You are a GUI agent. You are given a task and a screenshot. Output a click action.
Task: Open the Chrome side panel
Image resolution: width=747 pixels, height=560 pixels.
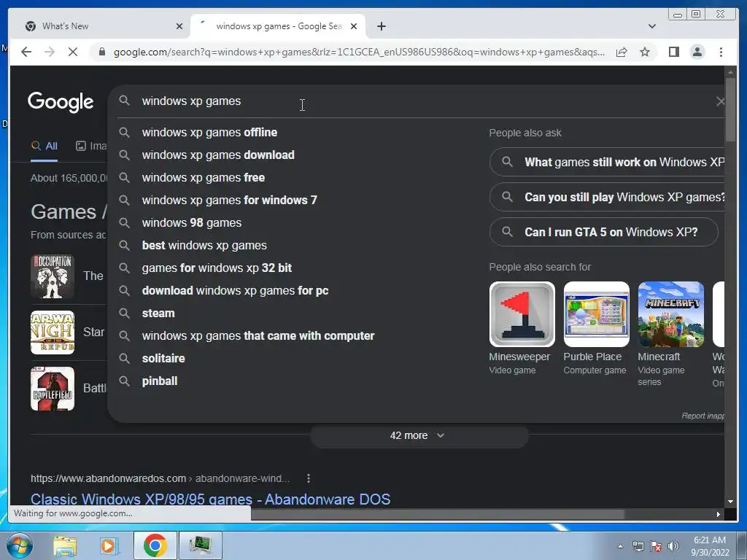[673, 52]
